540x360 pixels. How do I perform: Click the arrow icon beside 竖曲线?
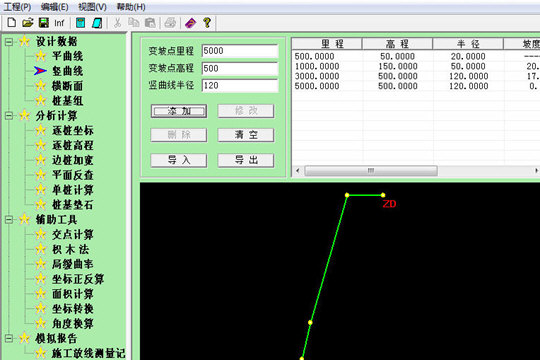click(40, 71)
